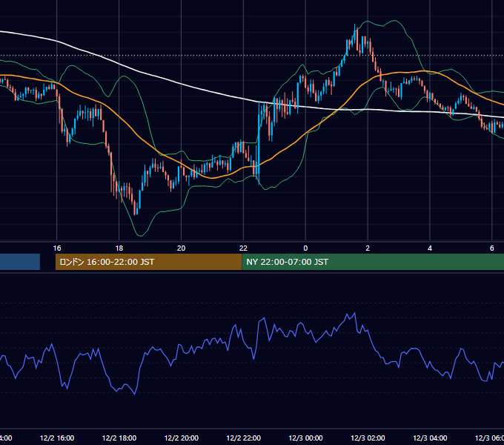Click the 12/2 22:00 bottom axis label
Screen dimensions: 504x445
pos(244,438)
